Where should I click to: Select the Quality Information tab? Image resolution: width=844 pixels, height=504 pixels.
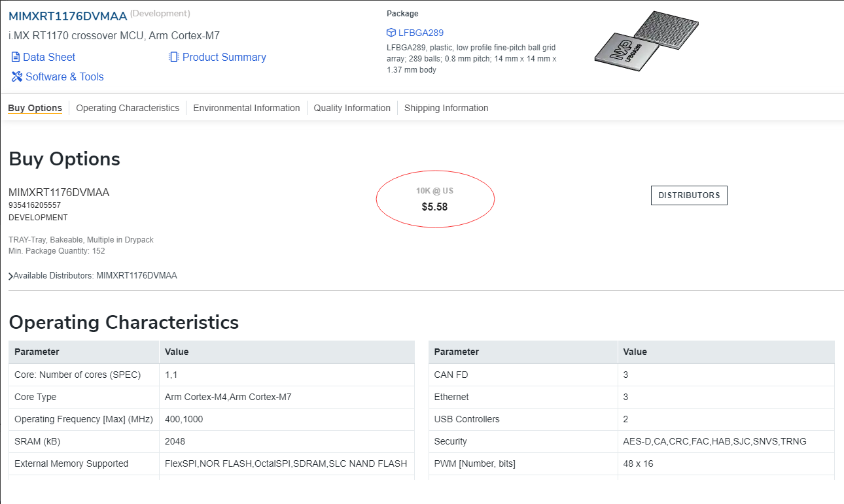(x=352, y=108)
